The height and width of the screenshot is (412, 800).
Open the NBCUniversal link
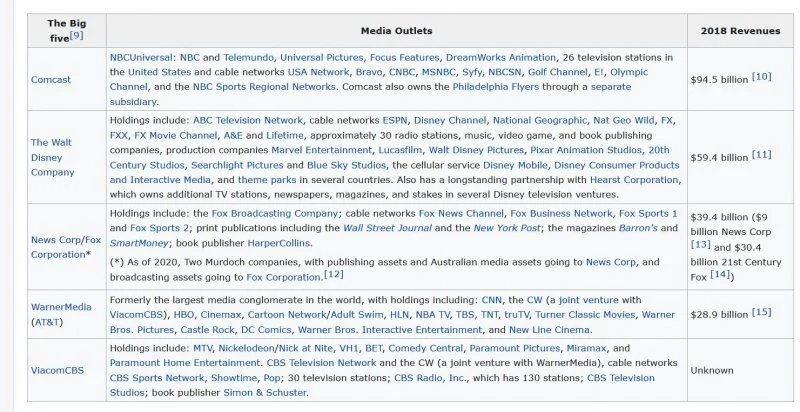(141, 58)
